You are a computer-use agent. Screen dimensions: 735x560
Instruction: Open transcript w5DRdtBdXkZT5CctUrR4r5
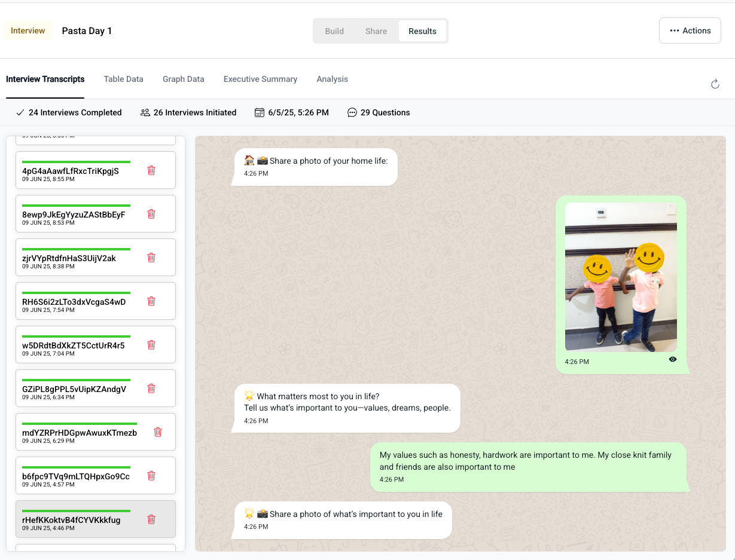point(96,345)
